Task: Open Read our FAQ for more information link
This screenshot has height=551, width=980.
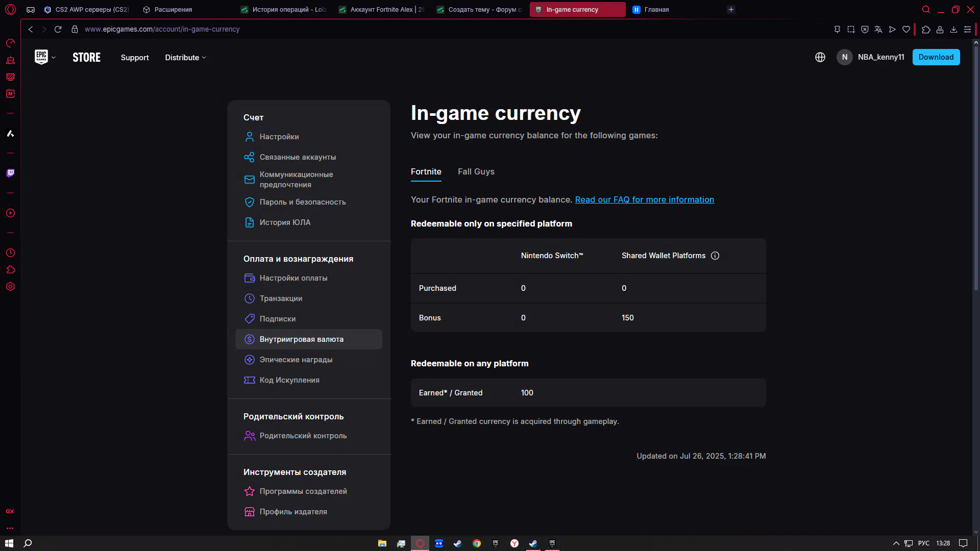Action: click(644, 200)
